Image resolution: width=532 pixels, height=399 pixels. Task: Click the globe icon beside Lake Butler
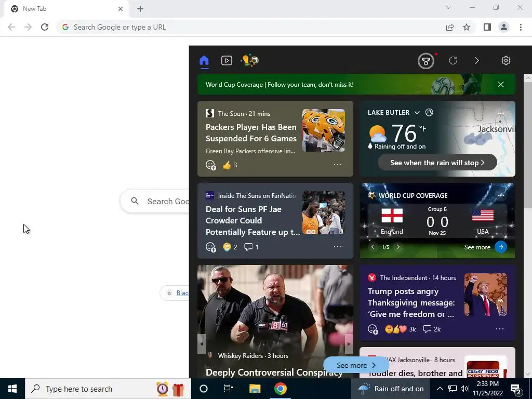coord(429,112)
